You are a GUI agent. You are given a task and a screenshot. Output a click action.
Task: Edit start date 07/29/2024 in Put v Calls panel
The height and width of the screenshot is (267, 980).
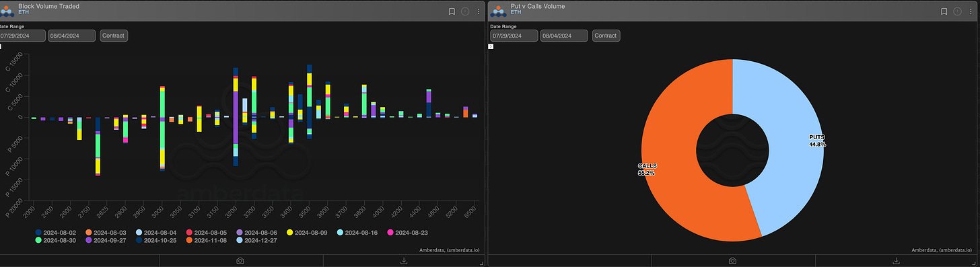[x=514, y=36]
